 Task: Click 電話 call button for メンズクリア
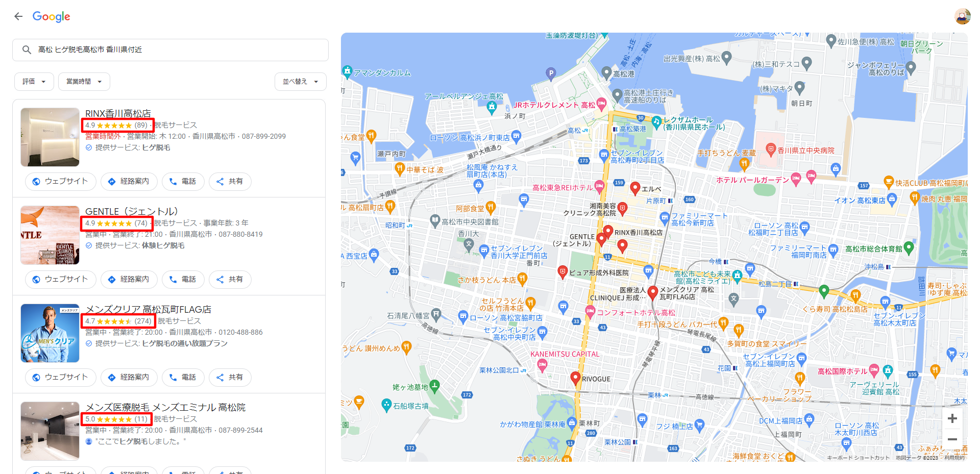point(183,377)
